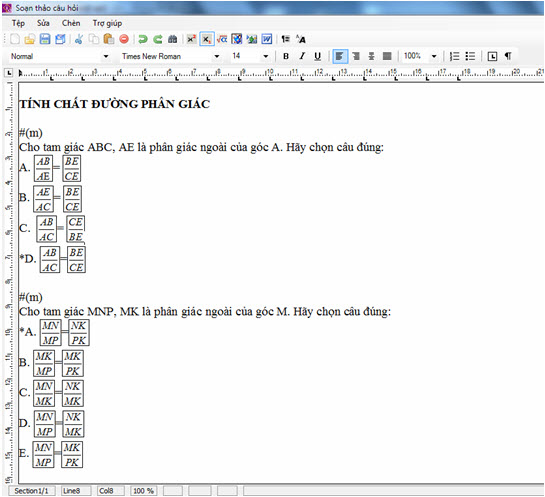Click the Undo green arrow

[143, 39]
